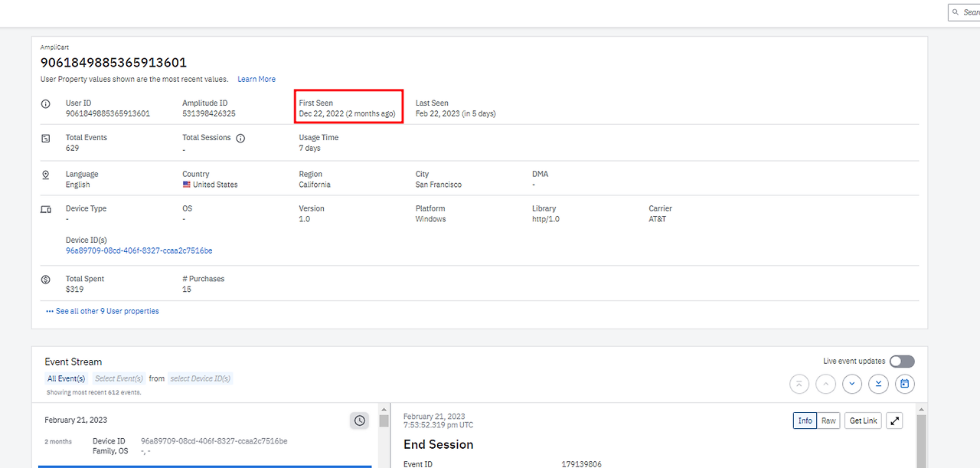Click Last Seen value Feb 22, 2023
The height and width of the screenshot is (468, 980).
456,113
